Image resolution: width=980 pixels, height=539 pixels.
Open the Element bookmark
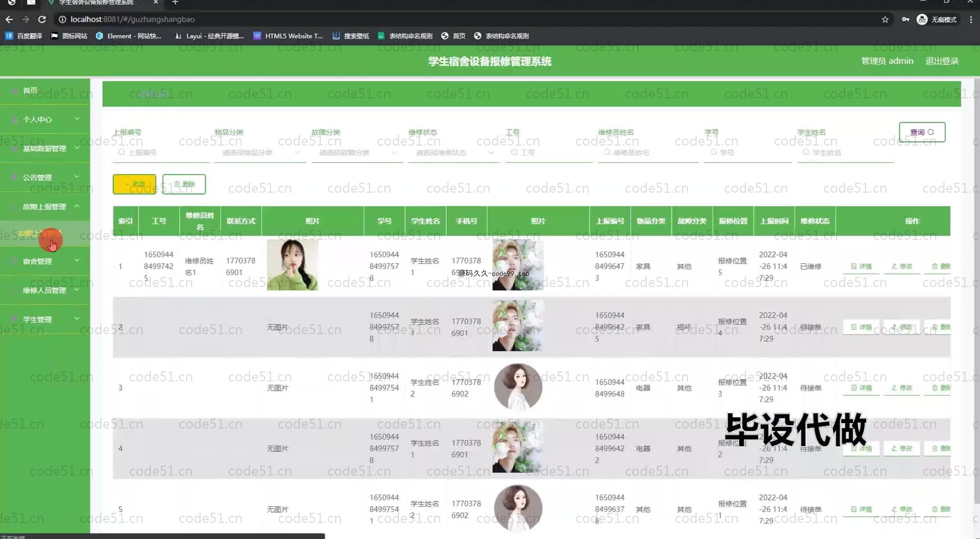pos(129,36)
